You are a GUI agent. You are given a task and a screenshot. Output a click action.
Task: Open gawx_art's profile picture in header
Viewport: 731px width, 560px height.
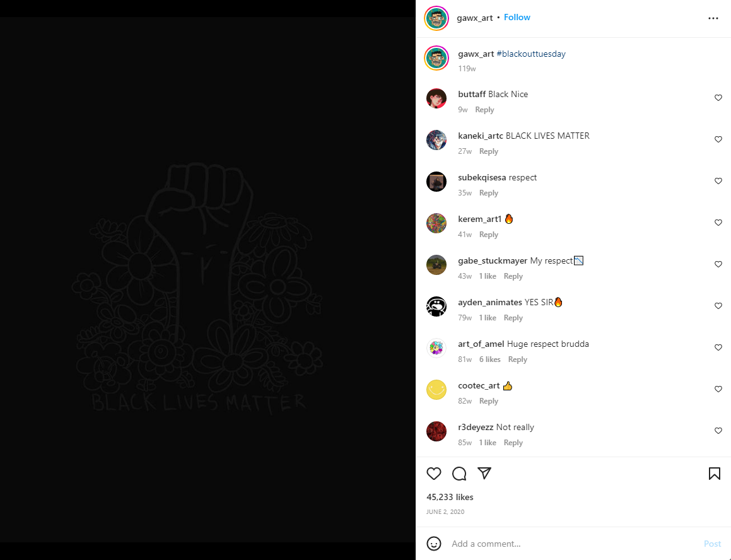coord(436,18)
